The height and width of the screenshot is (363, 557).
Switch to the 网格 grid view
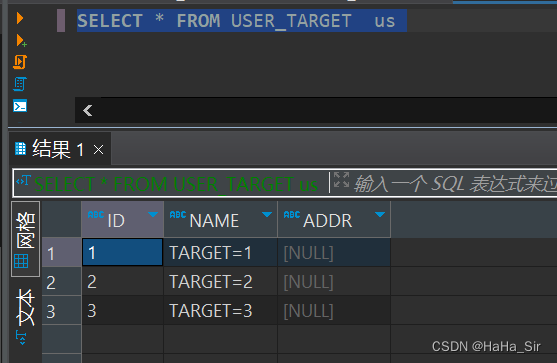click(x=25, y=239)
